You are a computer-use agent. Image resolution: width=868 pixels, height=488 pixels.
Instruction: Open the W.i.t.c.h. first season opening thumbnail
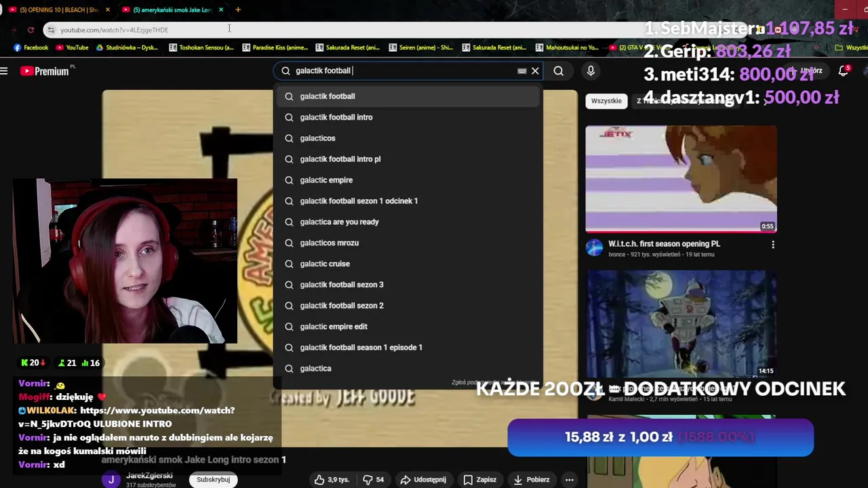click(681, 179)
